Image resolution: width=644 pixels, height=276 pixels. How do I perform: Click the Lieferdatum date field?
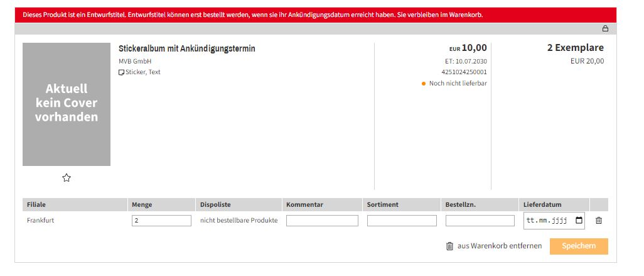pyautogui.click(x=547, y=221)
